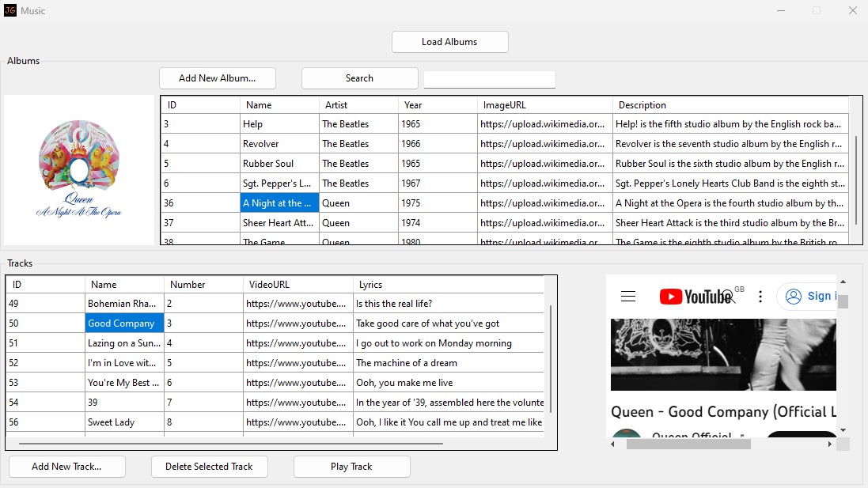Click albums ImageURL column header
The image size is (868, 488).
[544, 105]
